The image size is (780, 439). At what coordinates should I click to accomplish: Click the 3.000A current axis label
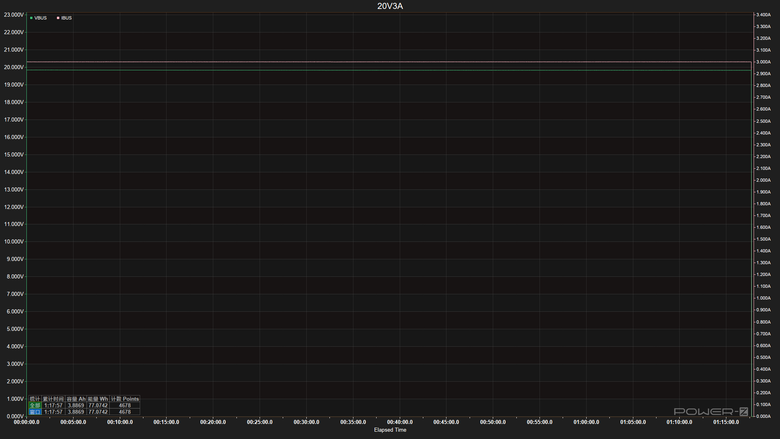764,62
